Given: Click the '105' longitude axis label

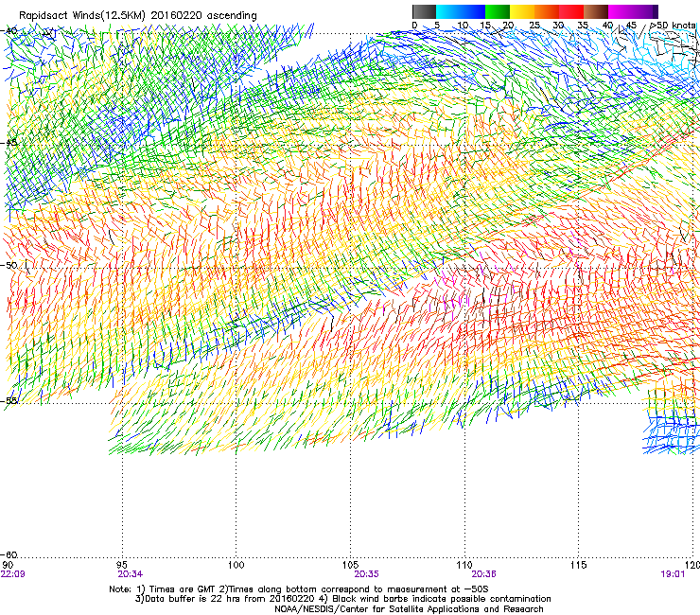Looking at the screenshot, I should tap(350, 565).
